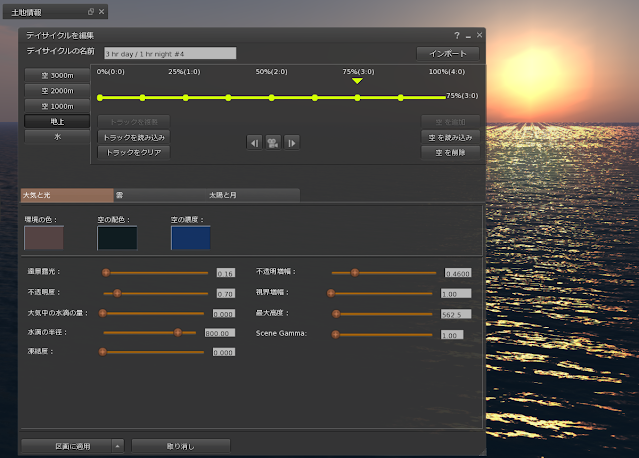Click the 遠景露光 value field 0.16
Screen dimensions: 639x458
(226, 273)
